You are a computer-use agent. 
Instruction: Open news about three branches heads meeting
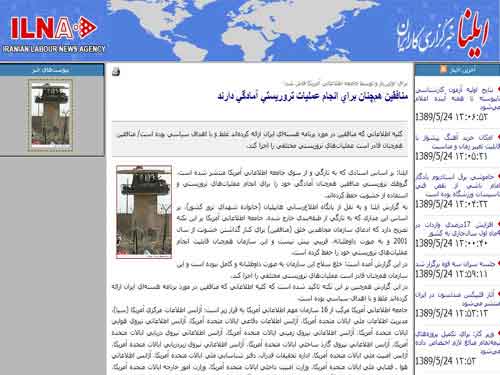[457, 264]
